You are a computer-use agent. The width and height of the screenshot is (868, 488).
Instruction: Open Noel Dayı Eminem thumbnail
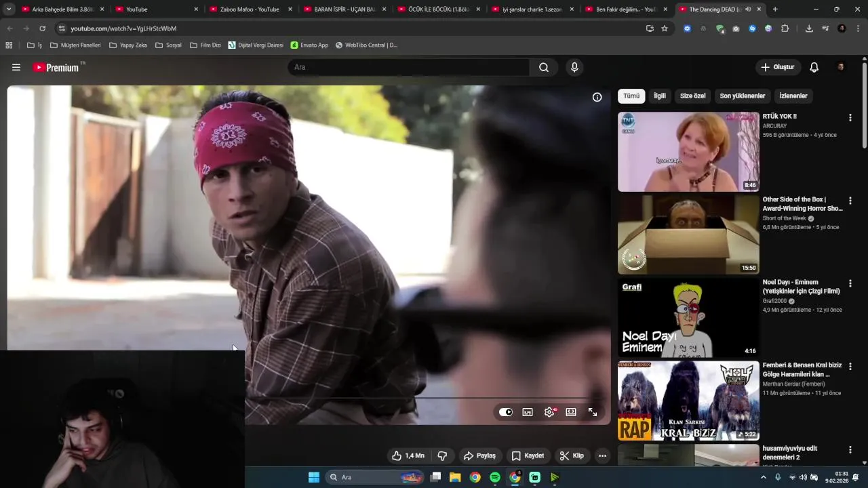click(688, 318)
